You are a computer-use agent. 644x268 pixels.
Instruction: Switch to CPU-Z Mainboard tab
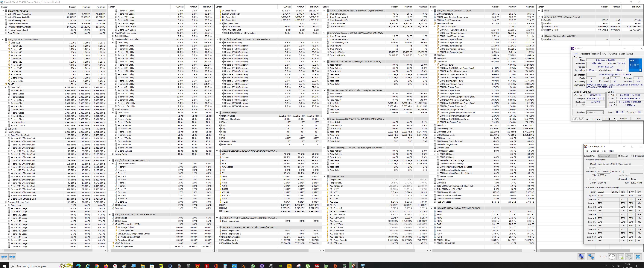pos(585,54)
